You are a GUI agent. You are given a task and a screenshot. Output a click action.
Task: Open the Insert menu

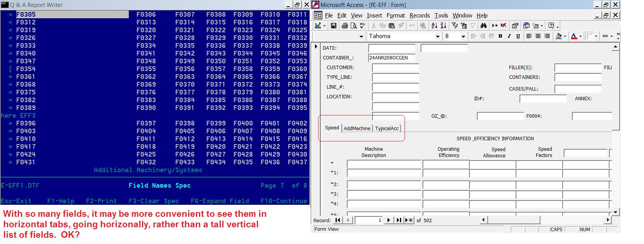374,16
